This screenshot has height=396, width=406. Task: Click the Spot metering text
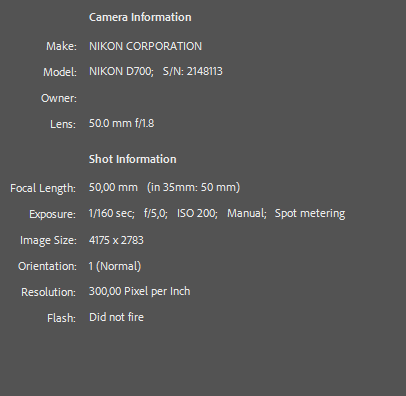pos(310,213)
